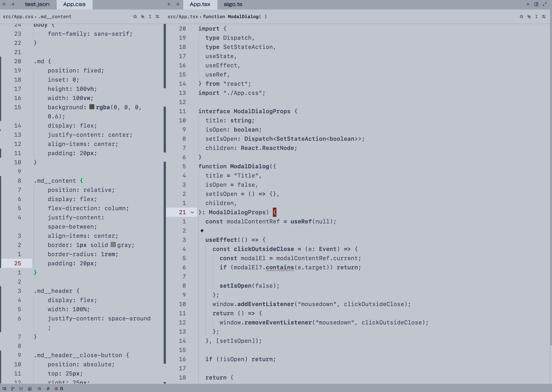Image resolution: width=552 pixels, height=392 pixels.
Task: Go forward in right pane history
Action: [x=178, y=4]
